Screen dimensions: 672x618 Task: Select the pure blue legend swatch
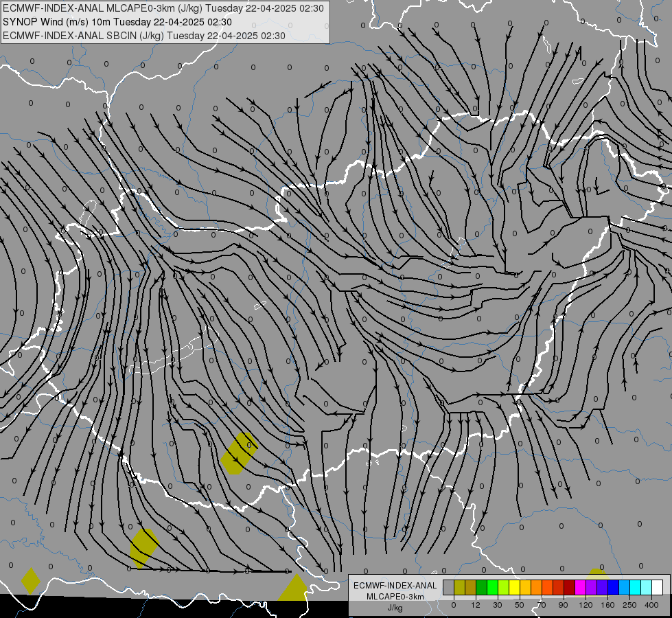pos(613,587)
